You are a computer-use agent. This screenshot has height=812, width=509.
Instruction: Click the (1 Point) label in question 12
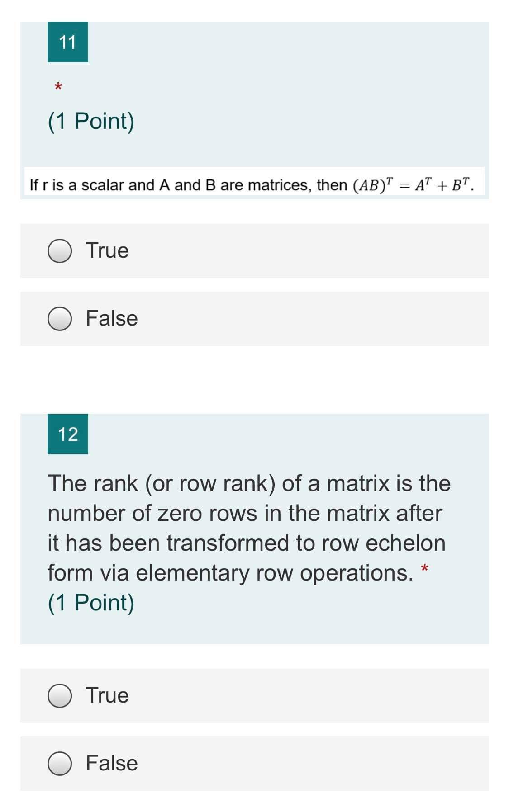click(x=90, y=601)
